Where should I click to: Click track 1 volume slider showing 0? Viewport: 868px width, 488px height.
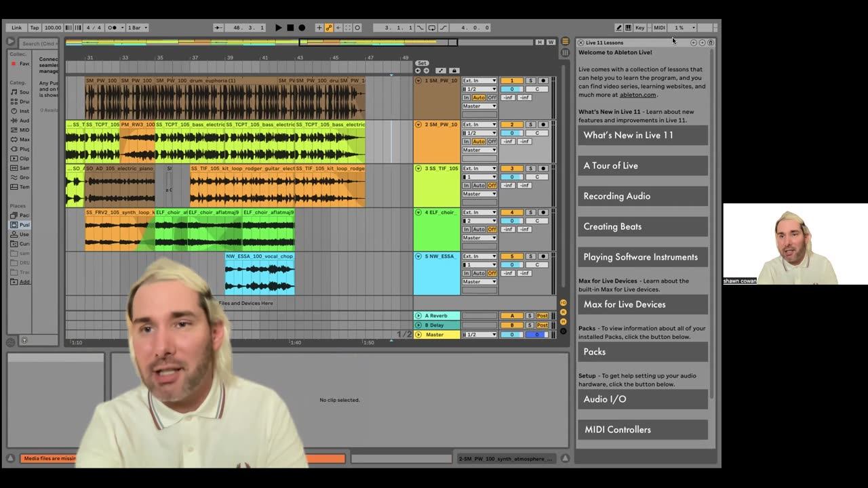coord(512,89)
